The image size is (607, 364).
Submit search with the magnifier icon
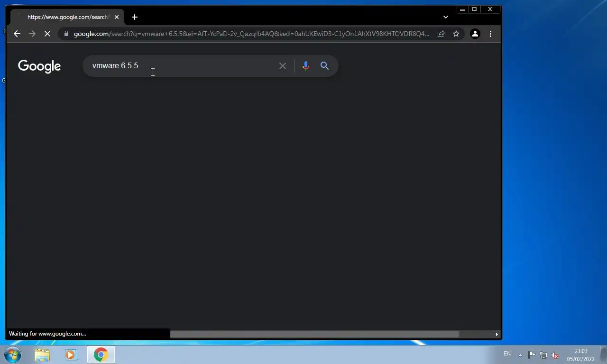pyautogui.click(x=324, y=66)
